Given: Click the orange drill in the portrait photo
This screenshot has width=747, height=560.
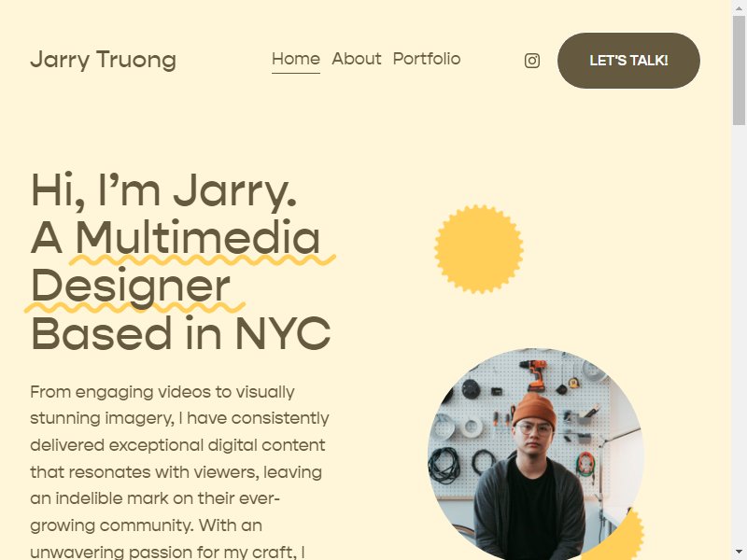Looking at the screenshot, I should [x=535, y=374].
